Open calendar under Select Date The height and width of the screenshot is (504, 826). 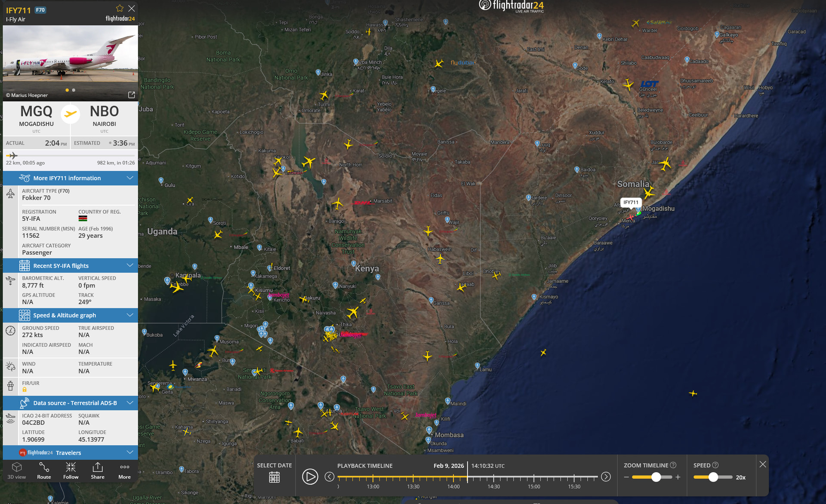[x=274, y=477]
